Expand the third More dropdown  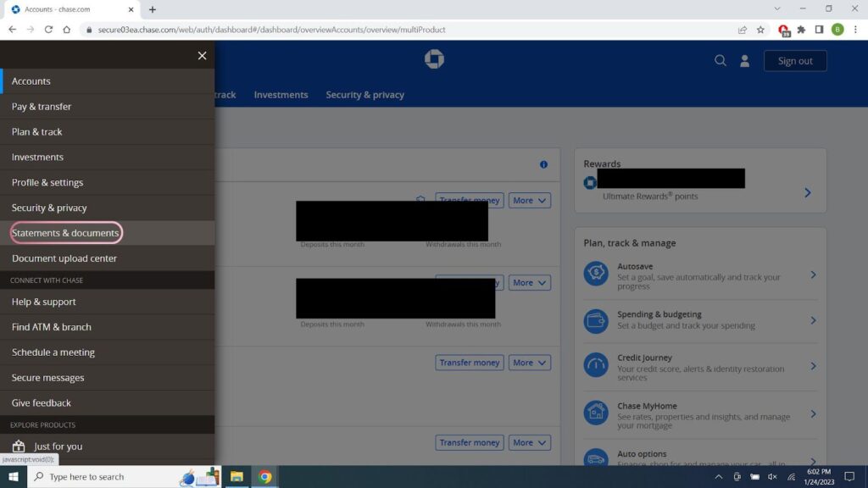pos(531,363)
